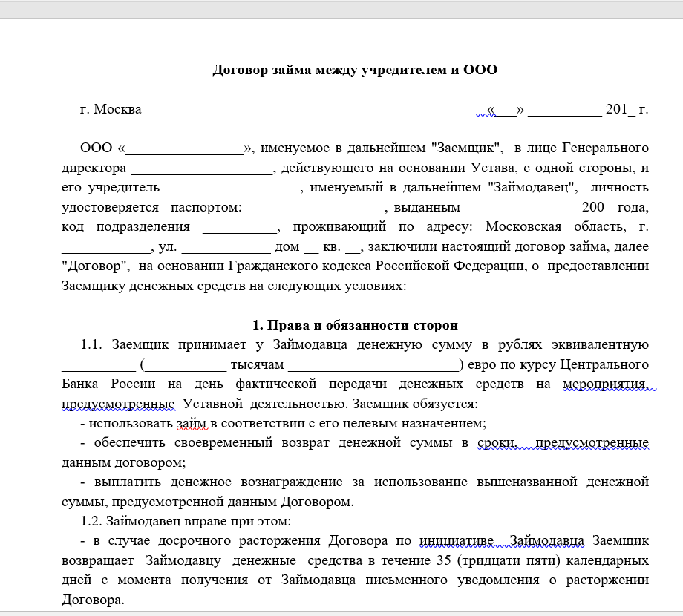Click the word "тысячам"
The width and height of the screenshot is (683, 616).
[257, 365]
